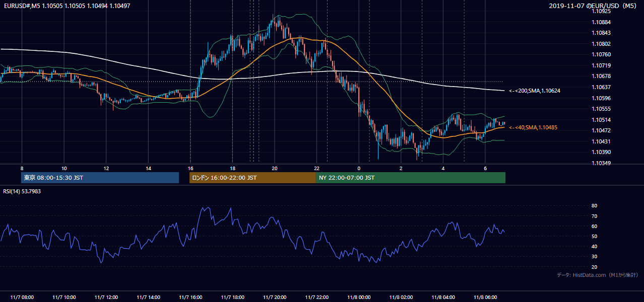Click the 11/7 08:00 time axis label
The width and height of the screenshot is (644, 302).
tap(22, 297)
